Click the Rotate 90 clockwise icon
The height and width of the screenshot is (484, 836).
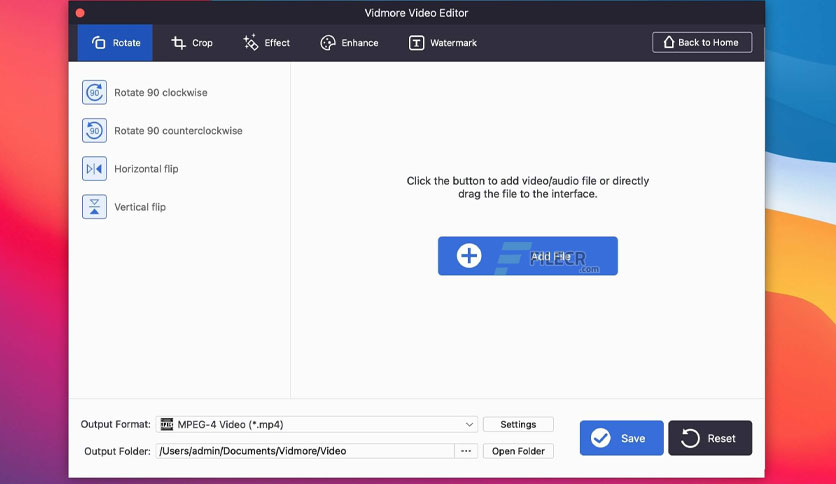[x=94, y=92]
